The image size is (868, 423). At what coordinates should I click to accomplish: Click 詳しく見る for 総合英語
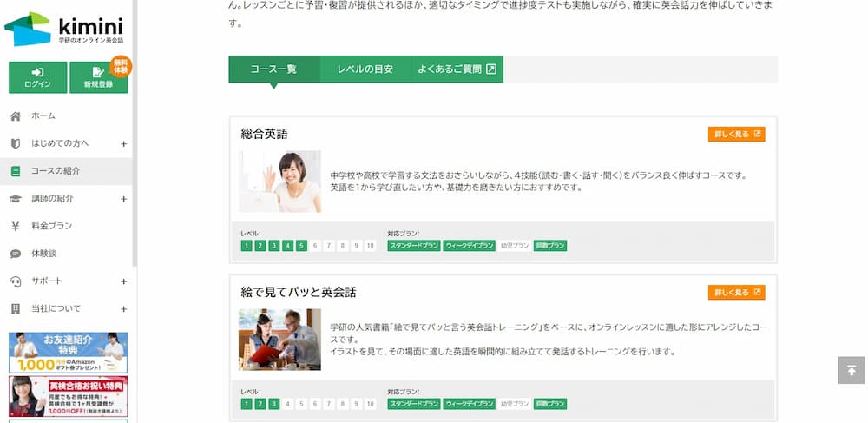736,134
